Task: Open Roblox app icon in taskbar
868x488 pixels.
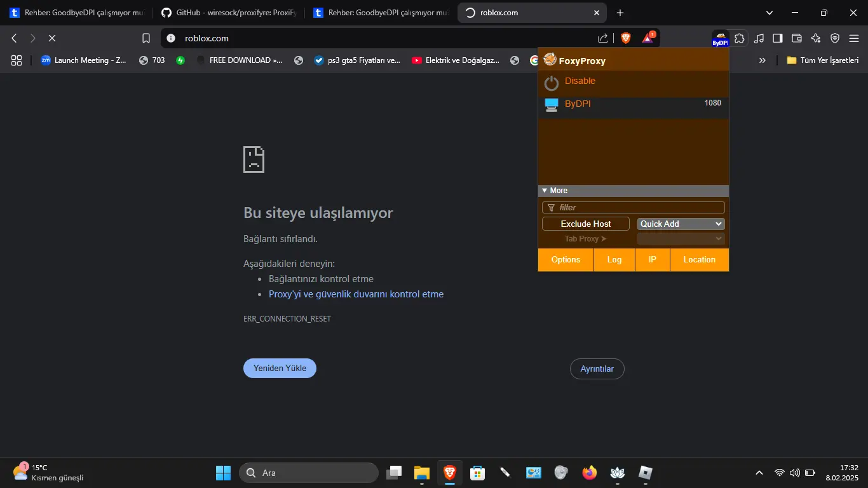Action: [646, 473]
